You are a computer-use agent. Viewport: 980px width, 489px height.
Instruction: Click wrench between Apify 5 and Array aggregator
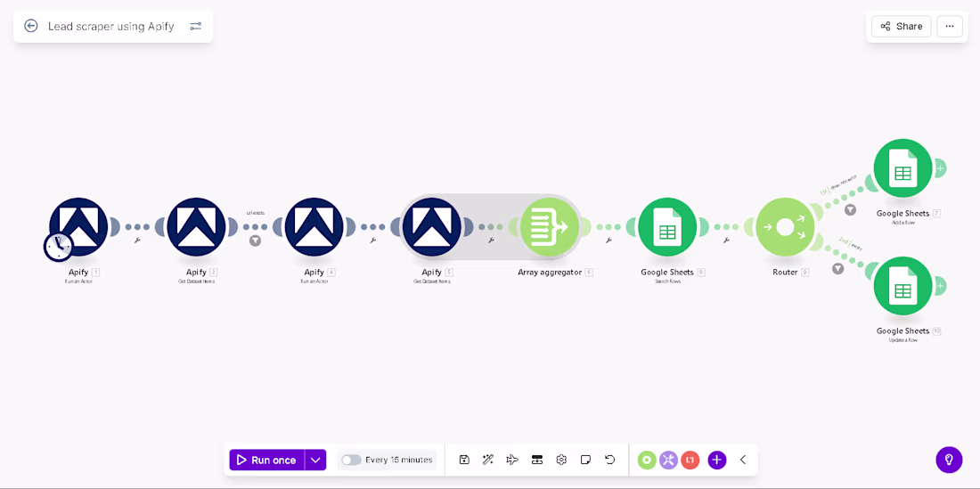tap(491, 240)
